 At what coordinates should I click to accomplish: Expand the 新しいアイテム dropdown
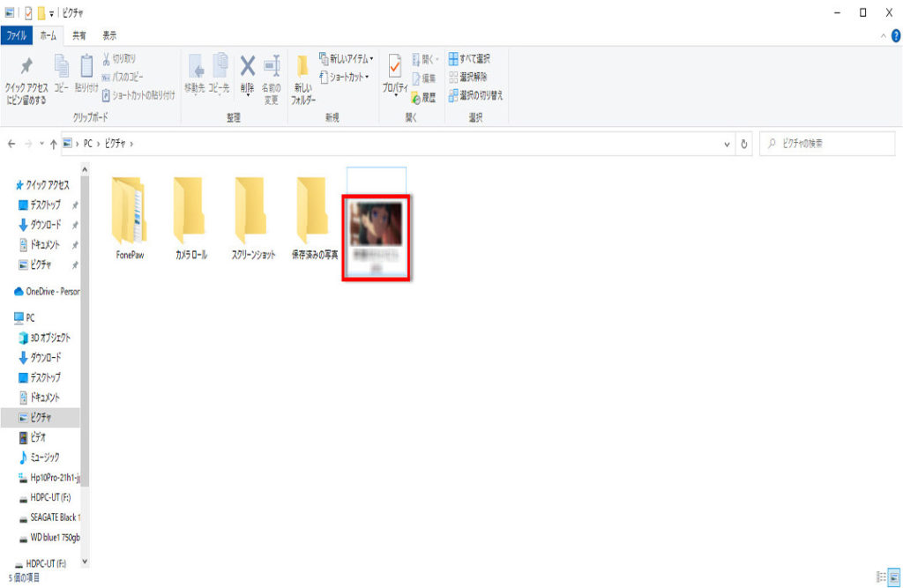[346, 59]
